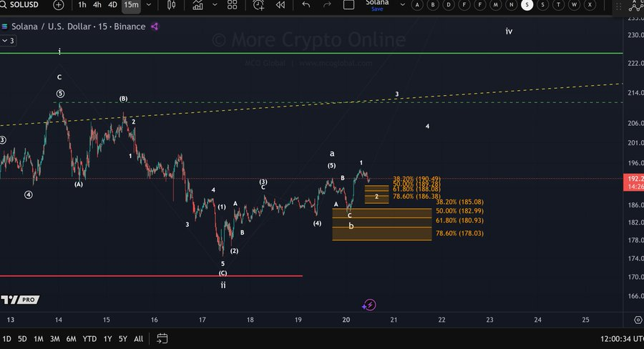Screen dimensions: 644x349
Task: Click the Save link under Solana layout
Action: [377, 9]
